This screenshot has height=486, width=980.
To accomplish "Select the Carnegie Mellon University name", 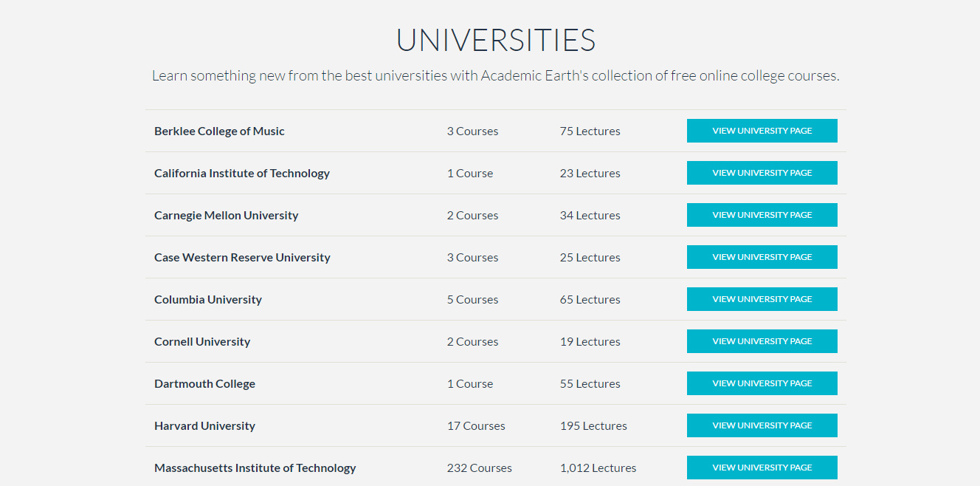I will [x=226, y=216].
